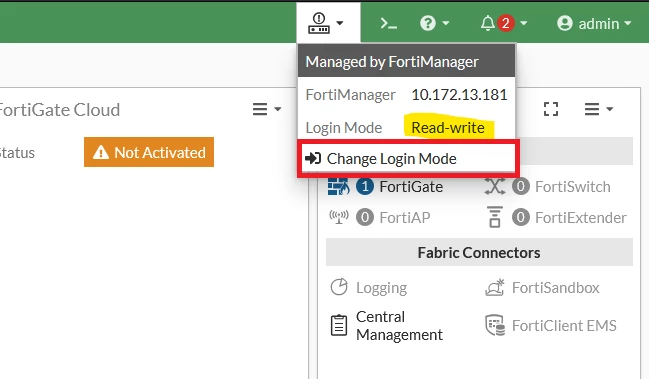The width and height of the screenshot is (649, 379).
Task: Open the FortiSandbox connector
Action: click(x=555, y=288)
